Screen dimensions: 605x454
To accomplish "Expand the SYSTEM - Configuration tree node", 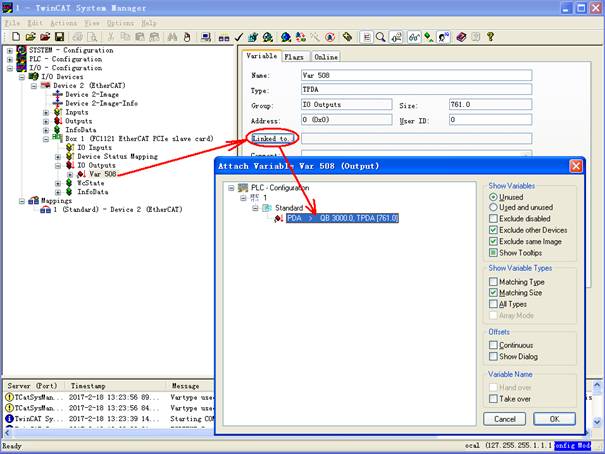I will tap(10, 50).
